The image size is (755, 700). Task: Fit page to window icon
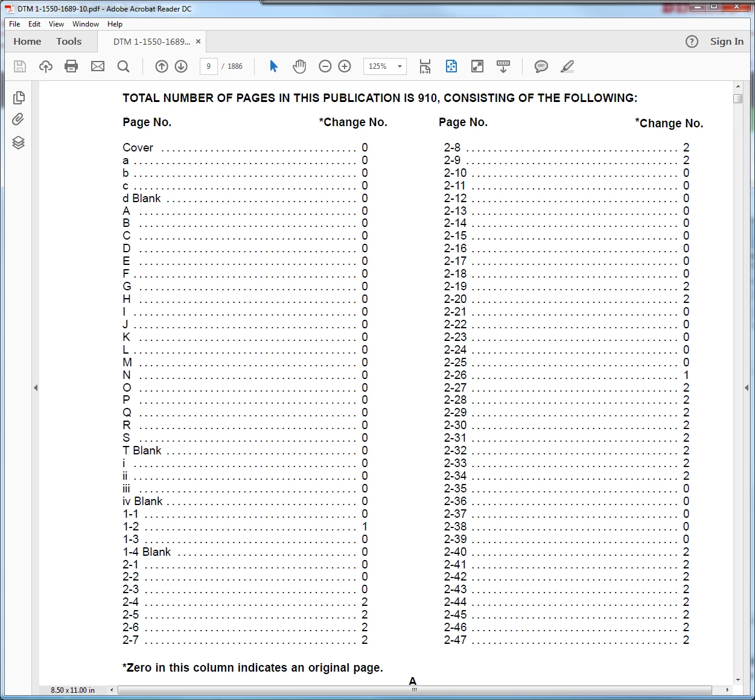point(451,66)
